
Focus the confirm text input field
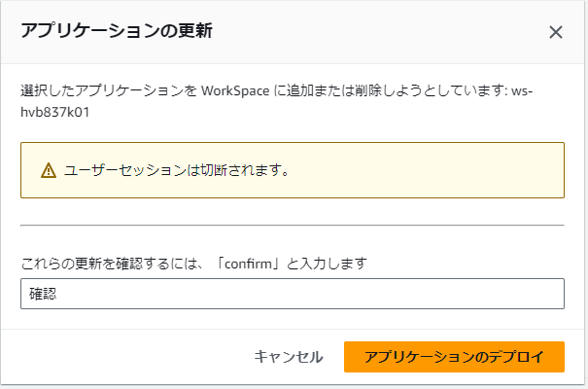coord(292,294)
